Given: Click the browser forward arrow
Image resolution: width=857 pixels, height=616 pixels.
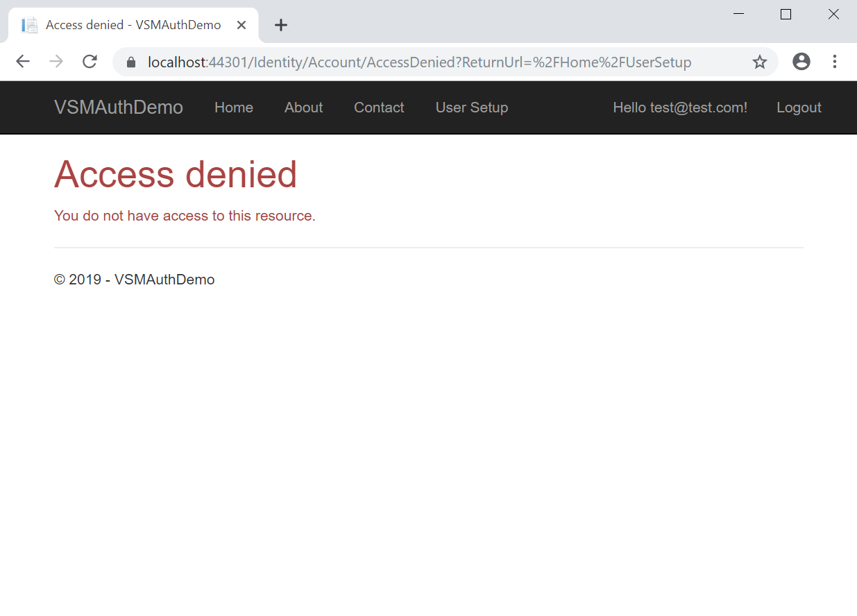Looking at the screenshot, I should [x=56, y=62].
